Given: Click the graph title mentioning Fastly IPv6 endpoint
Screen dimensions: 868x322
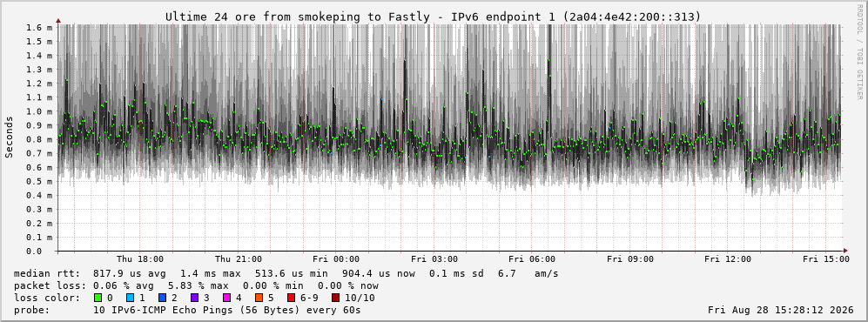Looking at the screenshot, I should (x=433, y=17).
